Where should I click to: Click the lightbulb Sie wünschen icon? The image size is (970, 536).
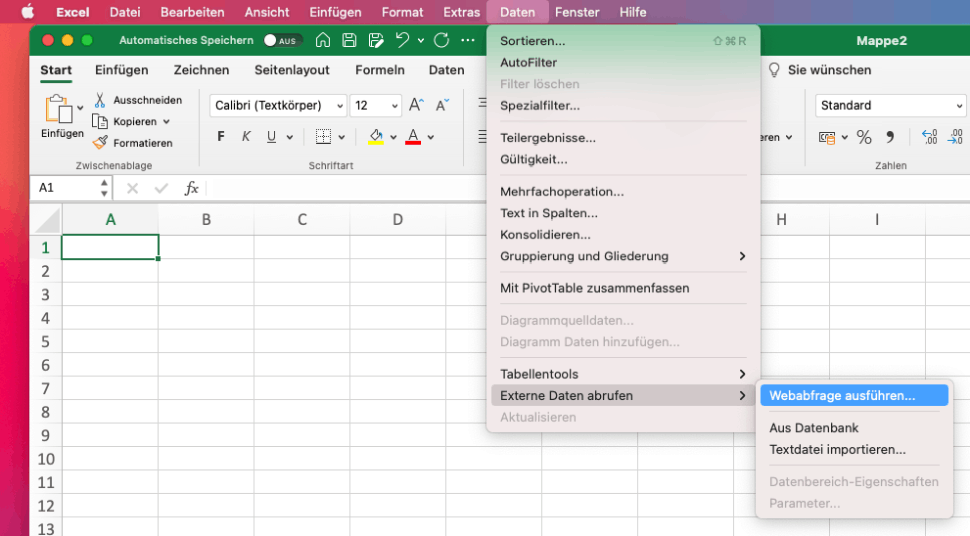pyautogui.click(x=774, y=70)
